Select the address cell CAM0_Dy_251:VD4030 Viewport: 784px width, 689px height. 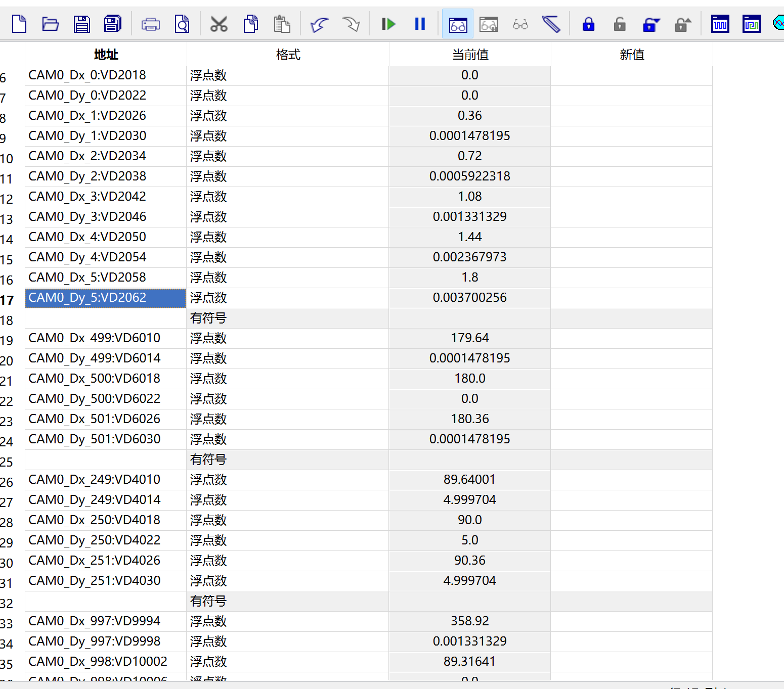pyautogui.click(x=106, y=581)
